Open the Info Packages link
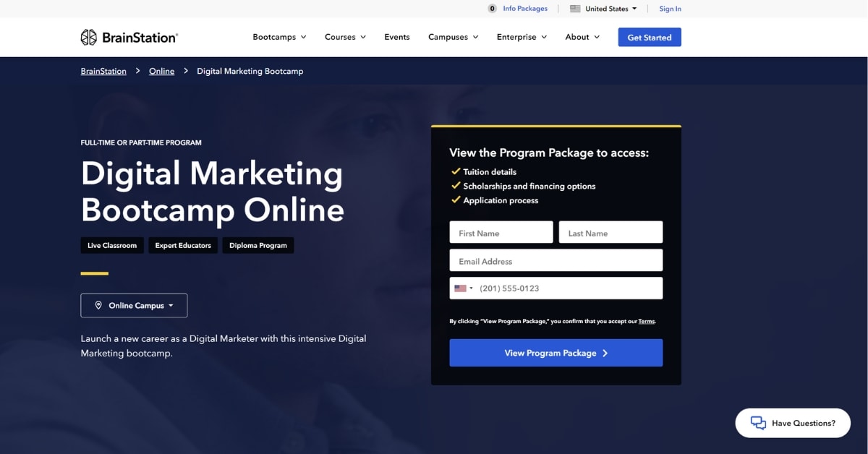 point(525,9)
